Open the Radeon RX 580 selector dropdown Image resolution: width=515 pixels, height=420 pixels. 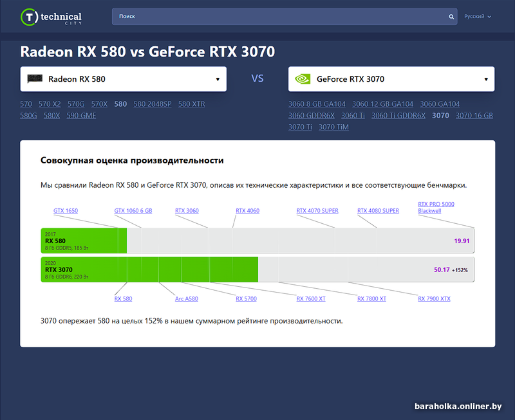point(123,79)
